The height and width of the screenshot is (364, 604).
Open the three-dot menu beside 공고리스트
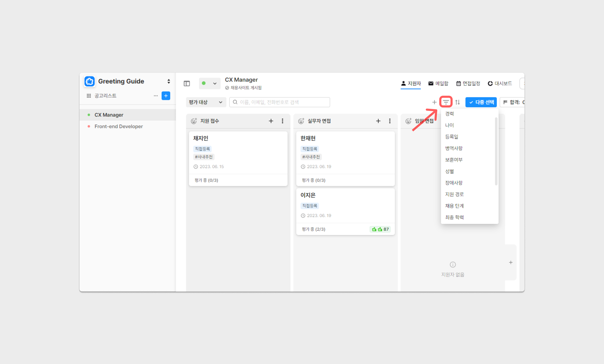(156, 96)
